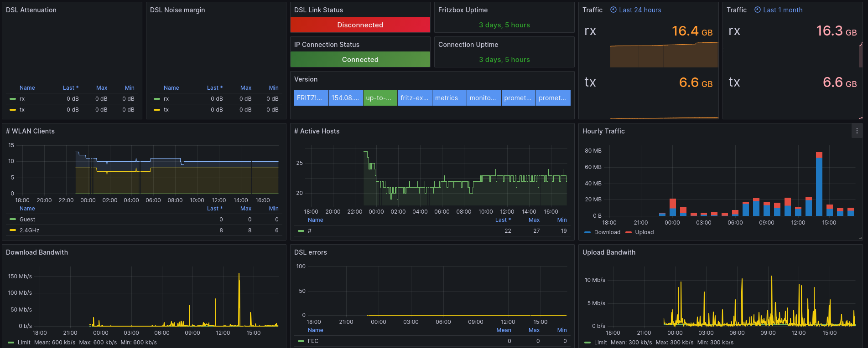Click the green FEC legend marker
This screenshot has width=868, height=348.
(301, 341)
